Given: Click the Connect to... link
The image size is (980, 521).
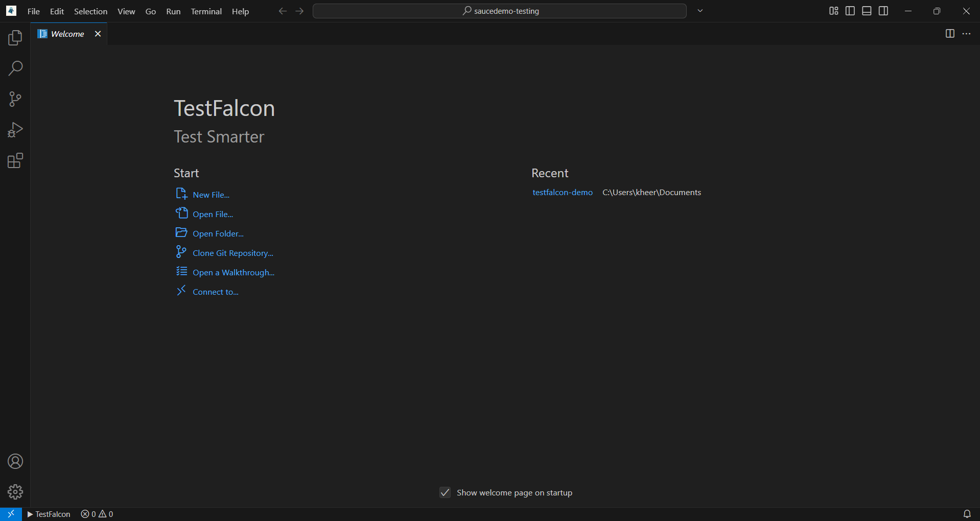Looking at the screenshot, I should click(x=207, y=292).
